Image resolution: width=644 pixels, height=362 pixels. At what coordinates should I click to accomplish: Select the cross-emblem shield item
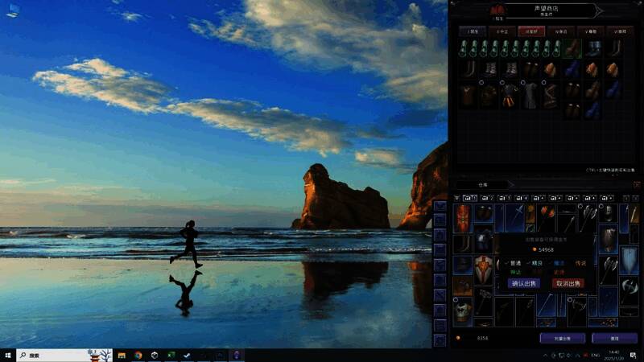[x=483, y=268]
